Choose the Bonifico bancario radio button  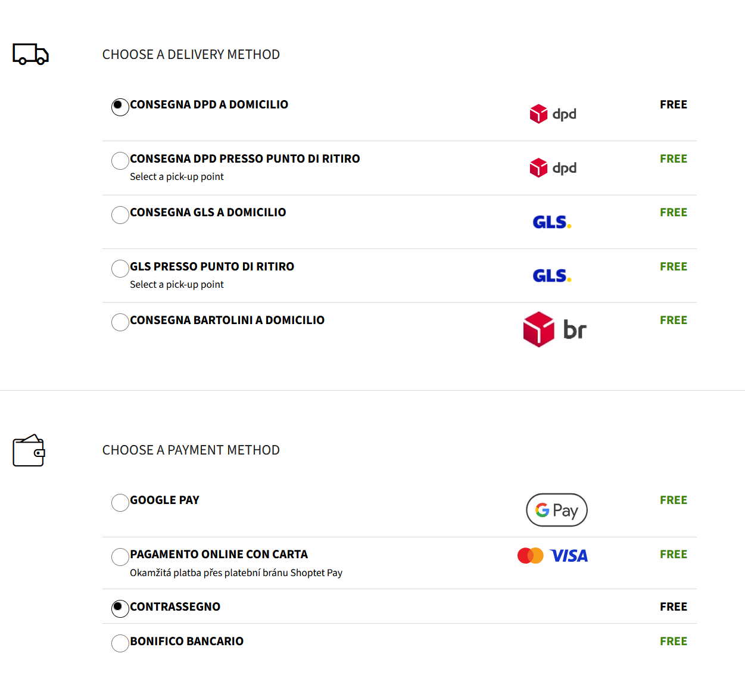120,643
